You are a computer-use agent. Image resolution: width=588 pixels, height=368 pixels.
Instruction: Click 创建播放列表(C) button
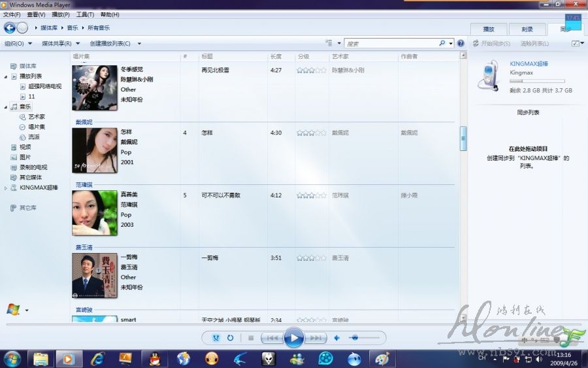(x=110, y=44)
